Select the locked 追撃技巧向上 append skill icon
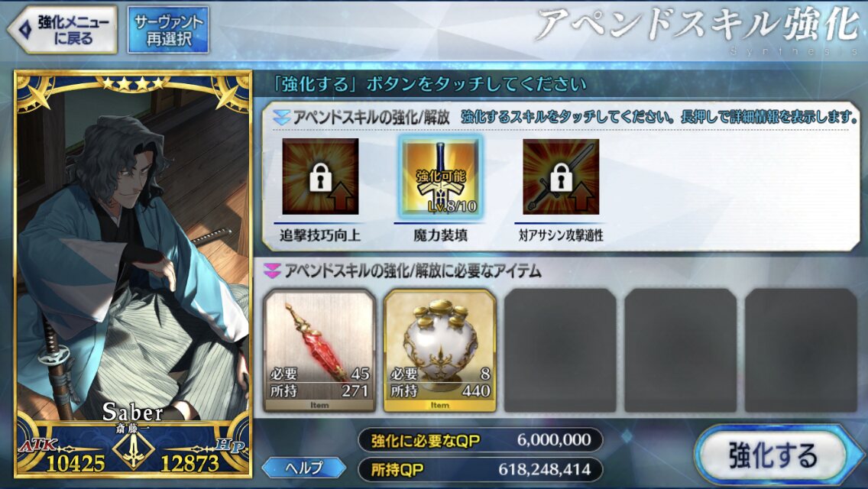Image resolution: width=868 pixels, height=489 pixels. coord(320,176)
